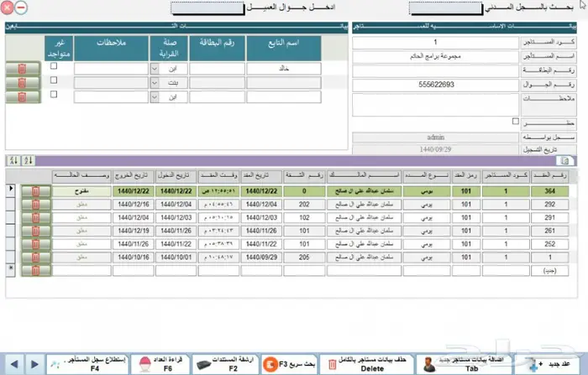This screenshot has height=375, width=588.
Task: Click apartment number 202 cell
Action: pyautogui.click(x=304, y=205)
